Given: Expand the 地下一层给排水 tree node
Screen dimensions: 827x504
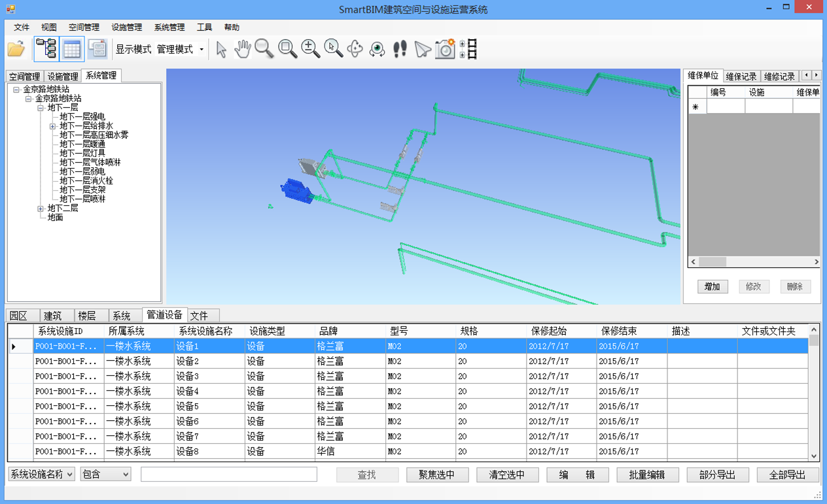Looking at the screenshot, I should [53, 126].
